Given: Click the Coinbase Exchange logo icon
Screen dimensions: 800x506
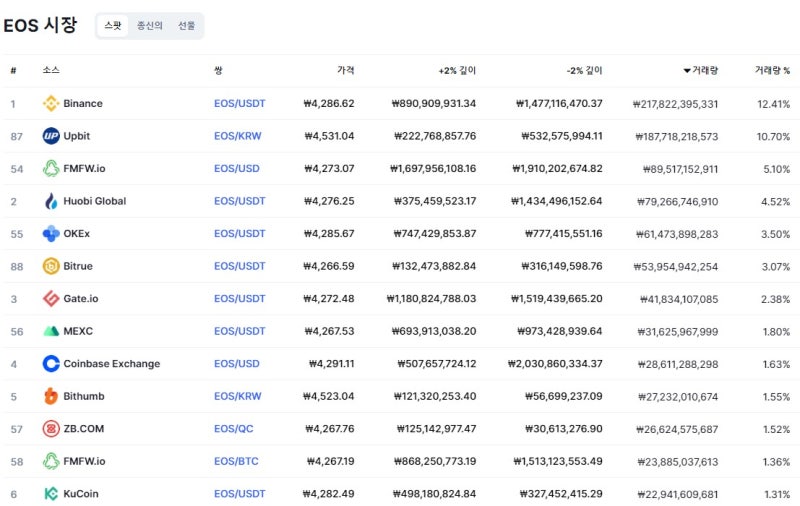Looking at the screenshot, I should (x=51, y=364).
